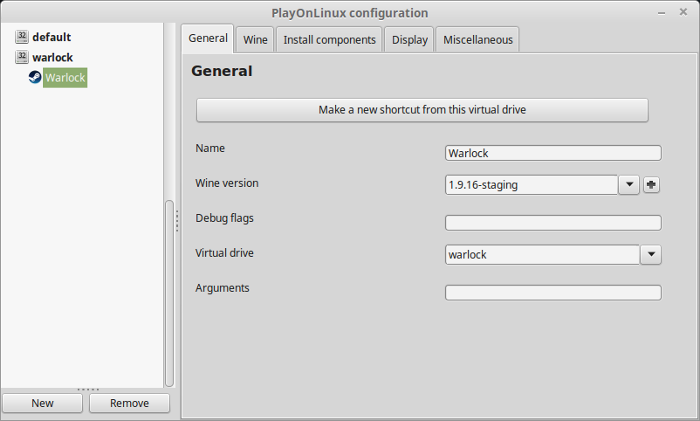
Task: Switch to the Wine tab
Action: click(x=255, y=40)
